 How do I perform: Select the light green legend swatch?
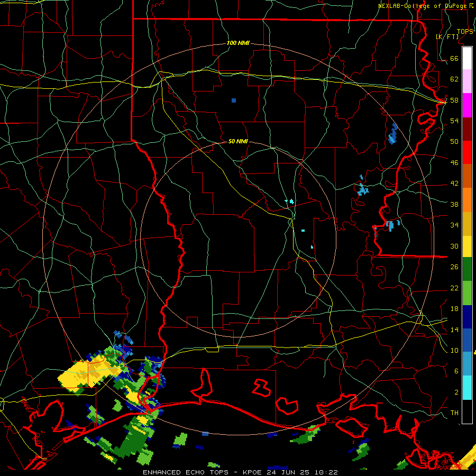tap(467, 293)
